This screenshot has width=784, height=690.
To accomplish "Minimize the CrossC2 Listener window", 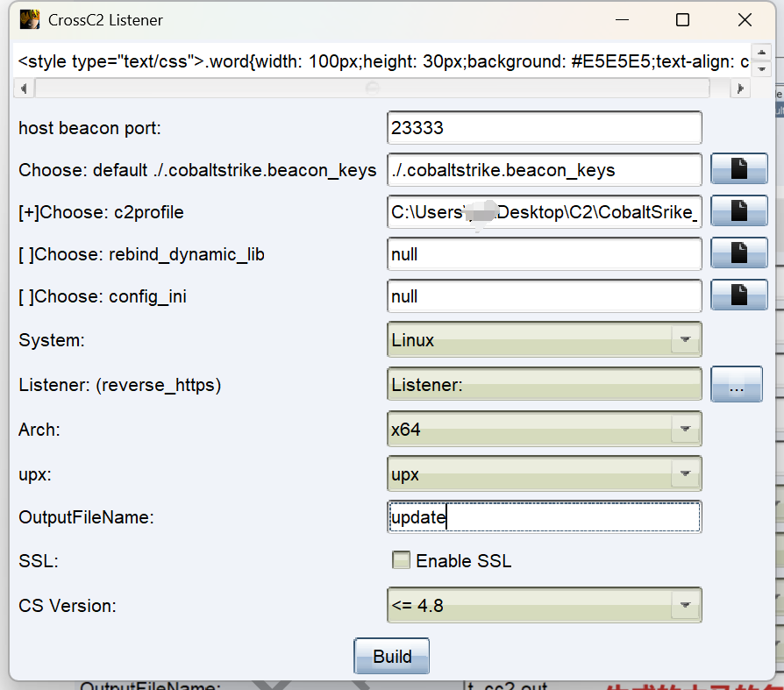I will pos(622,20).
